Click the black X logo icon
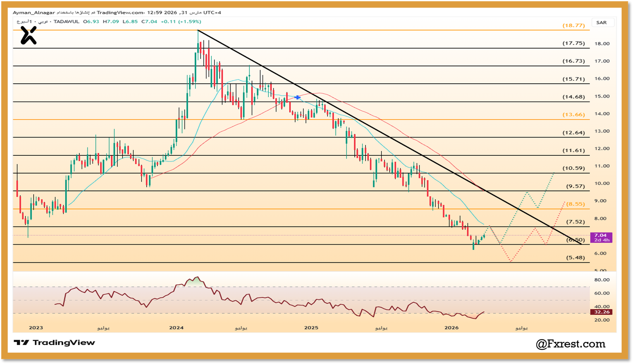Image resolution: width=633 pixels, height=364 pixels. point(28,36)
